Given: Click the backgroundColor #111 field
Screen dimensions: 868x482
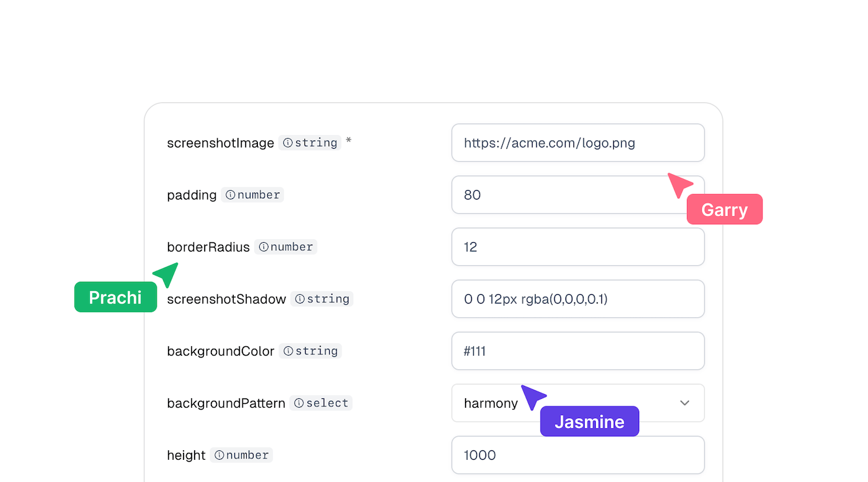Looking at the screenshot, I should (578, 351).
